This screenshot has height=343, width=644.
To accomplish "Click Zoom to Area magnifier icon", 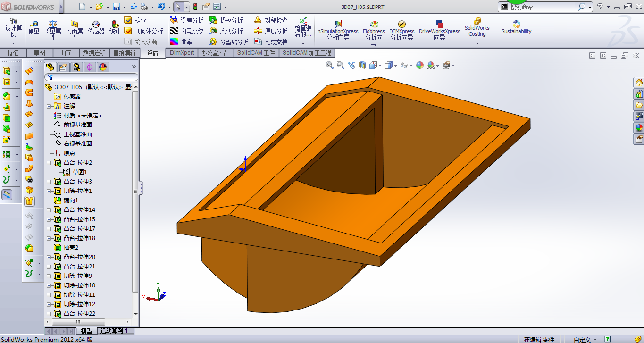I will (341, 65).
